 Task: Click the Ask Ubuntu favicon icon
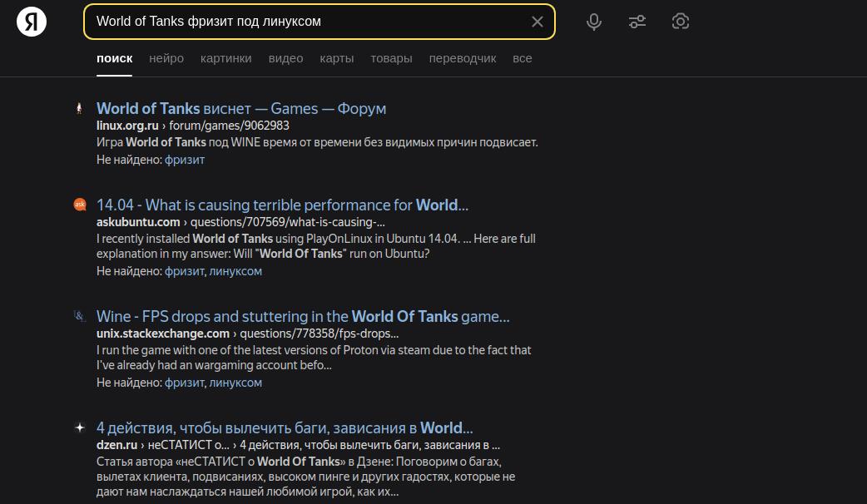tap(80, 205)
